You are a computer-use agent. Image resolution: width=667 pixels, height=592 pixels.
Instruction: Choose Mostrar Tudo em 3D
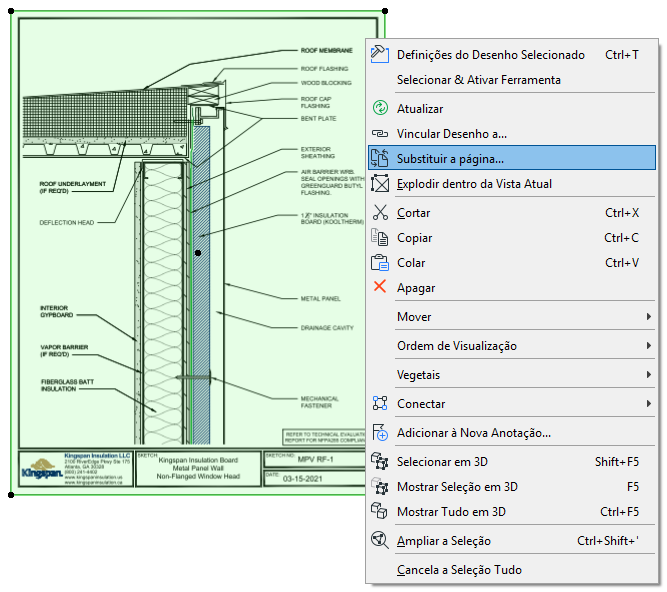[449, 512]
